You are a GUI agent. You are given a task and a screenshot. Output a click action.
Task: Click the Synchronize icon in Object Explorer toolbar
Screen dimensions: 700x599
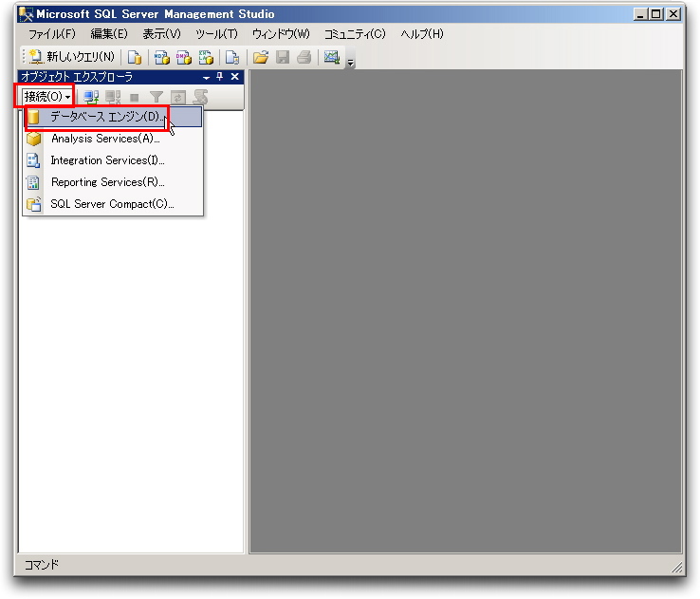click(200, 97)
